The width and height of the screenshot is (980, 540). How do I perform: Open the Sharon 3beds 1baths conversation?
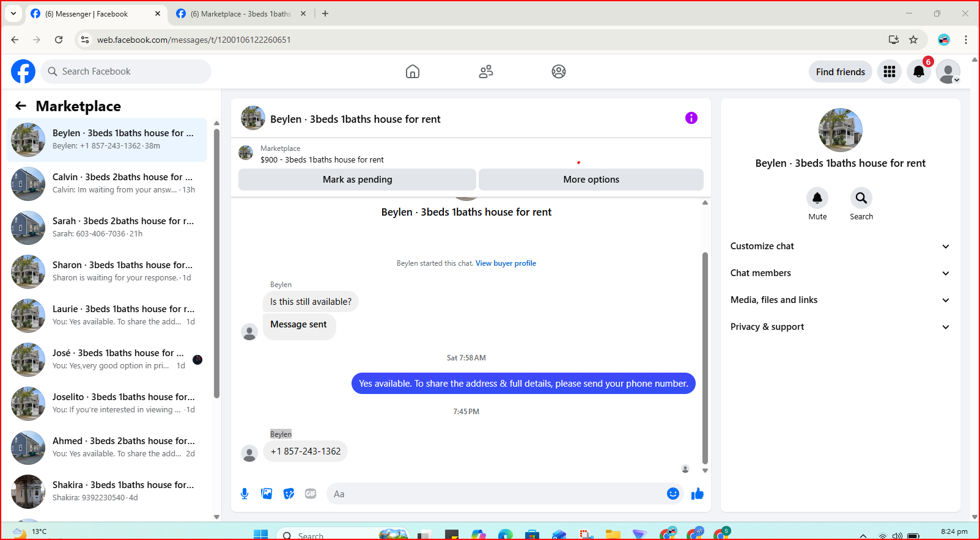106,272
